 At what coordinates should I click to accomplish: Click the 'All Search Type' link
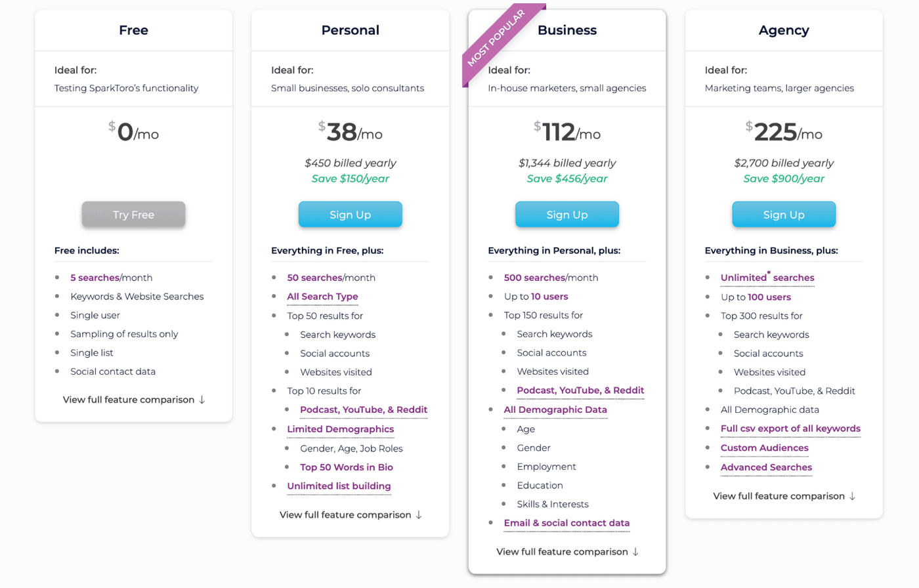322,297
